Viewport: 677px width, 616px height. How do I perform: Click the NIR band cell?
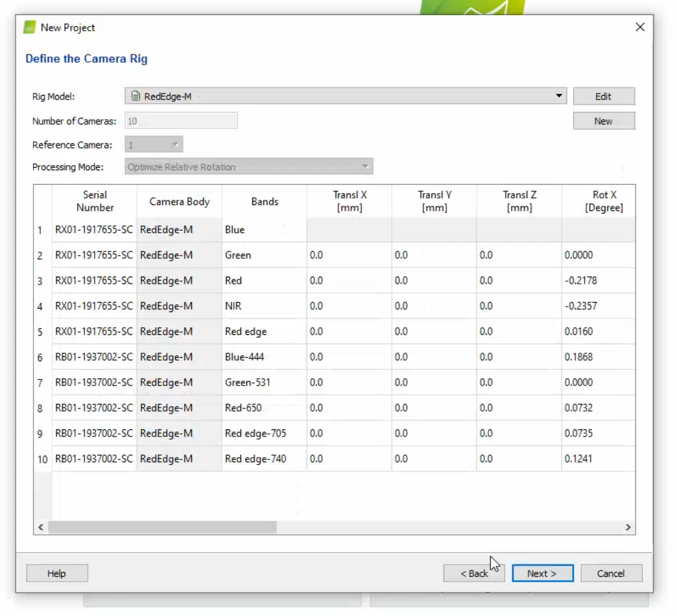tap(264, 306)
